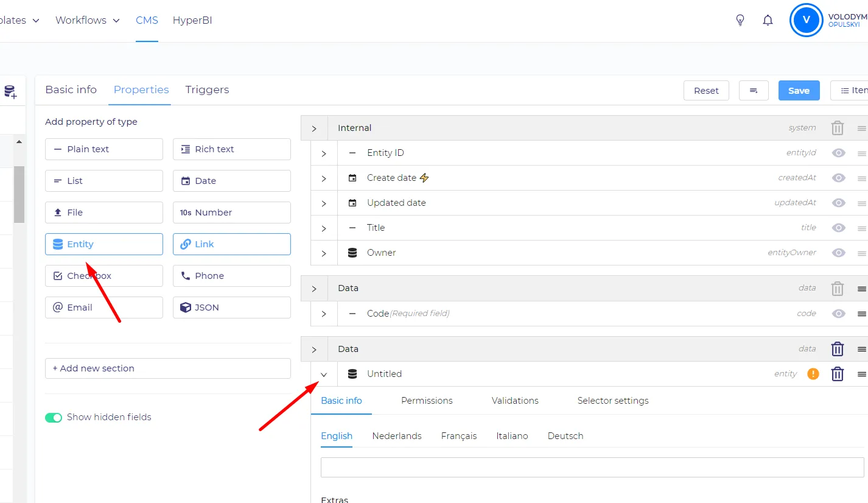Collapse the Untitled entity property
Image resolution: width=868 pixels, height=503 pixels.
coord(324,375)
